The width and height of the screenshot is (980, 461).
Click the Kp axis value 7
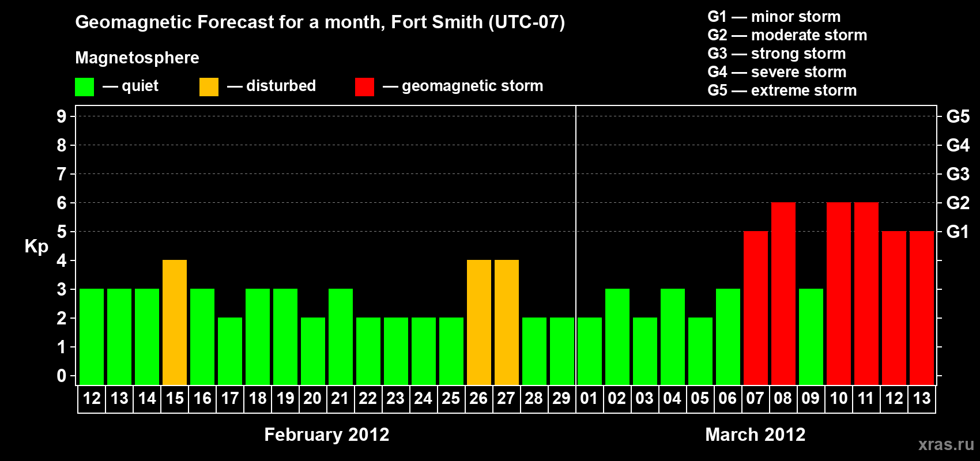tap(62, 174)
